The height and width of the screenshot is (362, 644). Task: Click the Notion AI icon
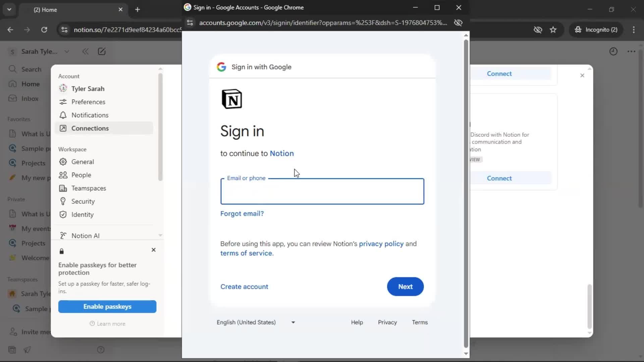[x=63, y=236]
